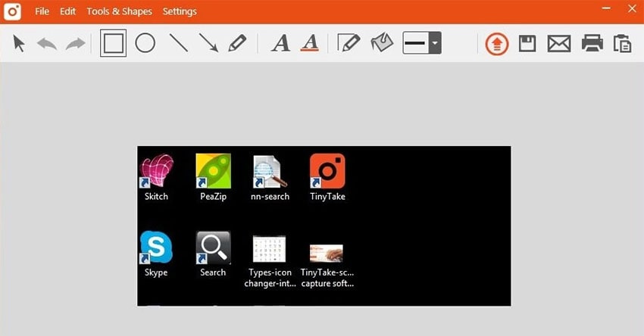Email the captured image

(559, 43)
